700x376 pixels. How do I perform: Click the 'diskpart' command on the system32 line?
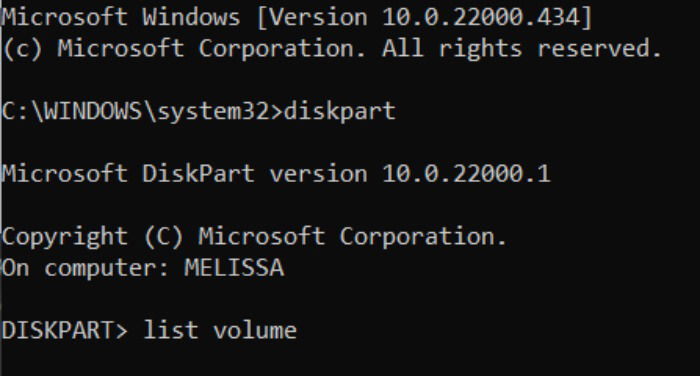[x=340, y=112]
